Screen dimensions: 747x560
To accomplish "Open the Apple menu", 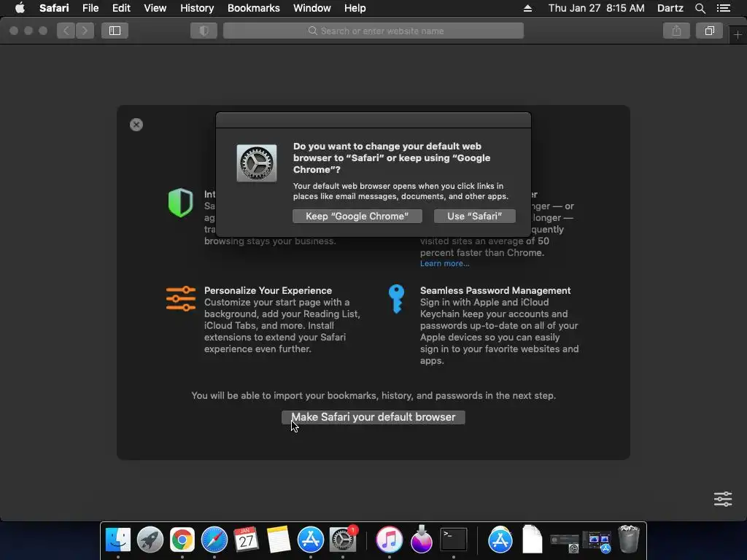I will (20, 8).
